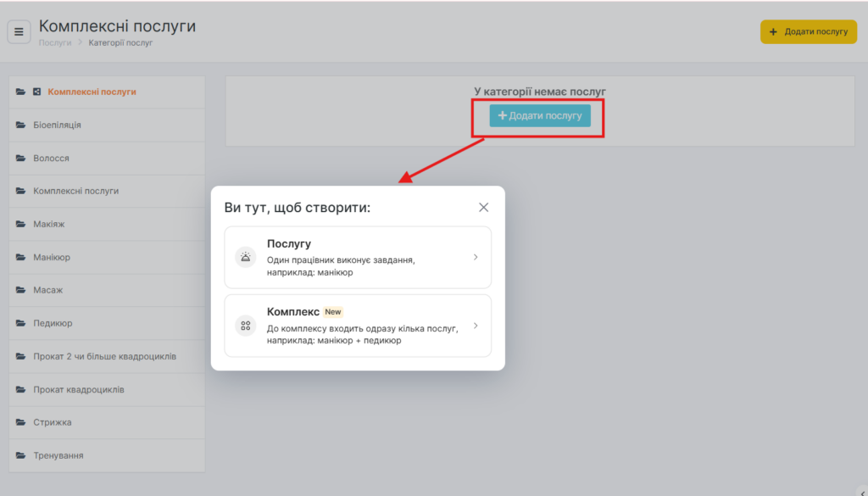
Task: Close the "Ви тут, щоб створити" dialog
Action: pos(483,208)
